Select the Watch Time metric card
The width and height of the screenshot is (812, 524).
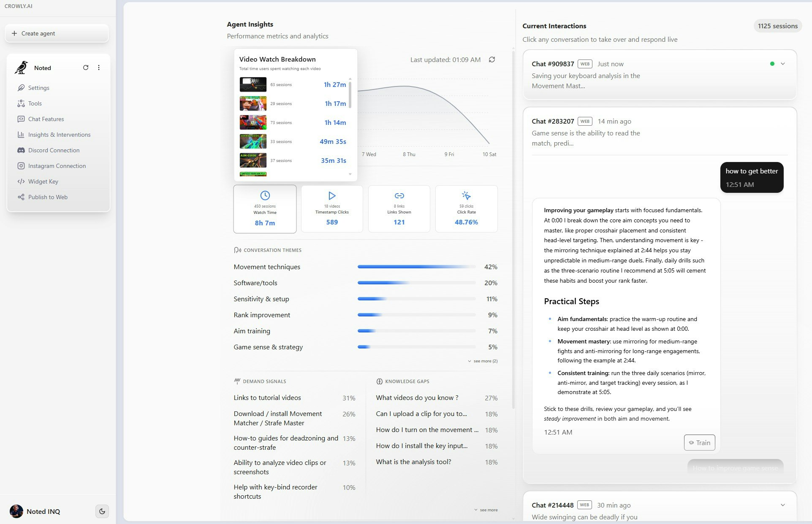point(265,209)
